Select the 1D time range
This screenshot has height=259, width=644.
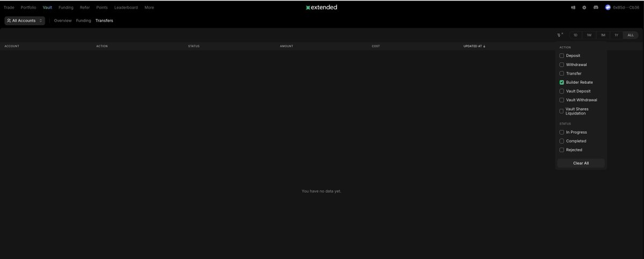[575, 35]
